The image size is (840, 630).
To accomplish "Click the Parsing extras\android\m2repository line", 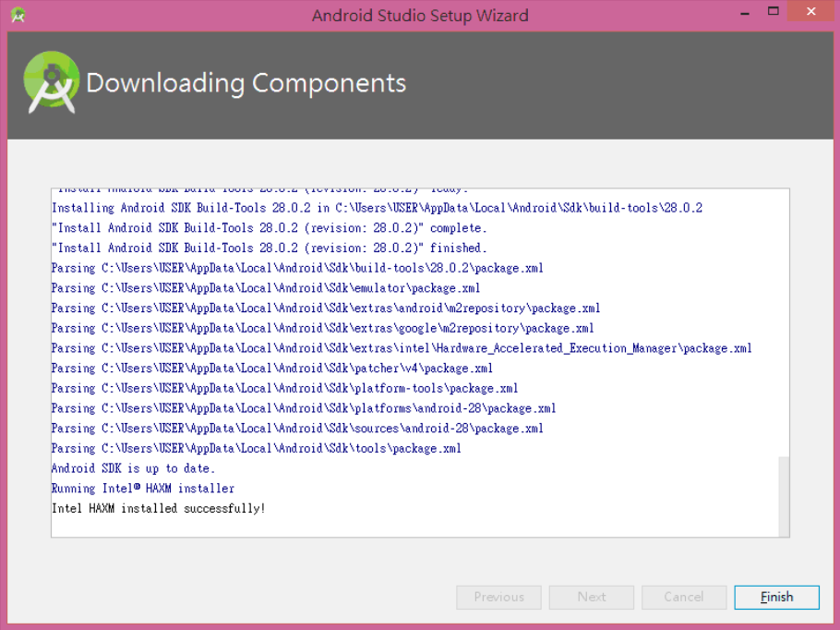I will click(x=326, y=308).
